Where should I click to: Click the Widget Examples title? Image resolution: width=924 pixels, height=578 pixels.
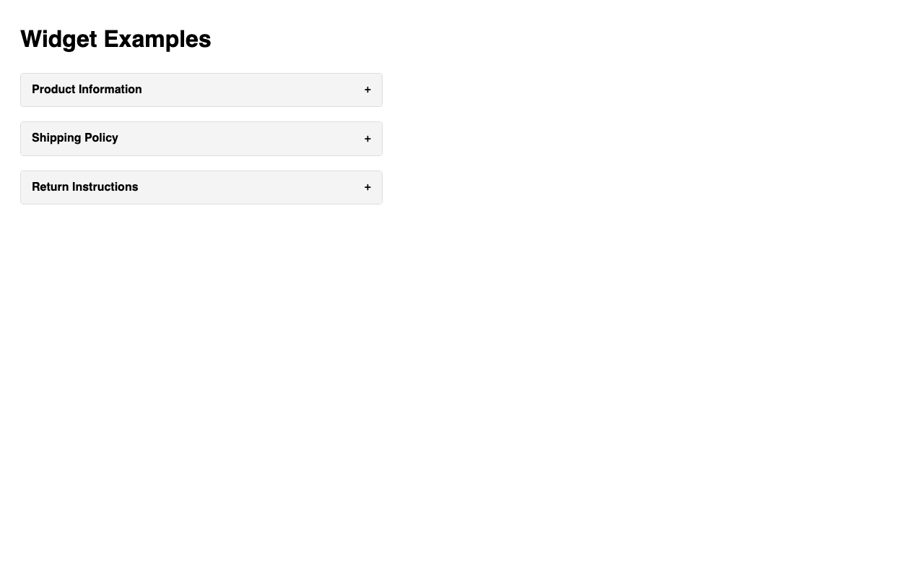(115, 39)
